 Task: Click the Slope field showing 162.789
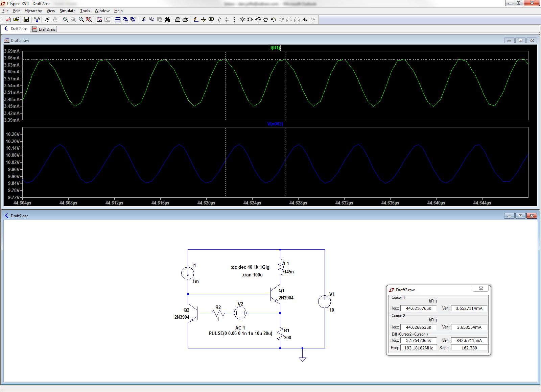coord(469,348)
